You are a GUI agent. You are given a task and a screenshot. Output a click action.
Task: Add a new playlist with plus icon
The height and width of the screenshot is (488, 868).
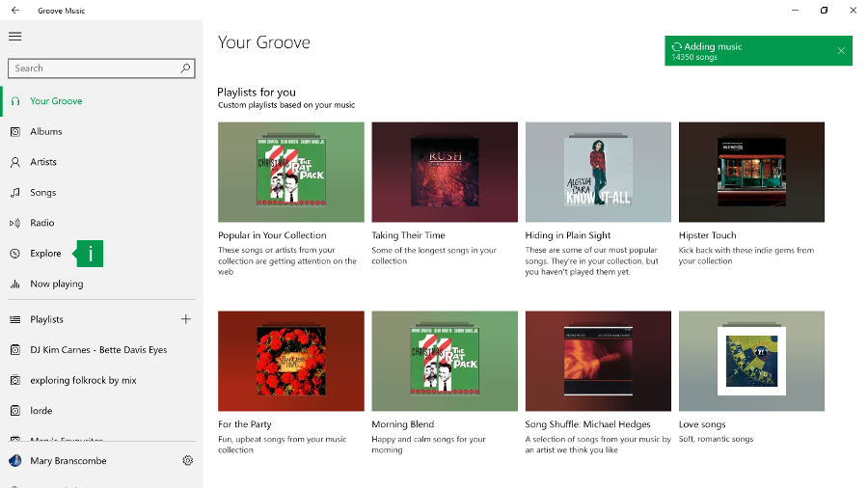(186, 318)
